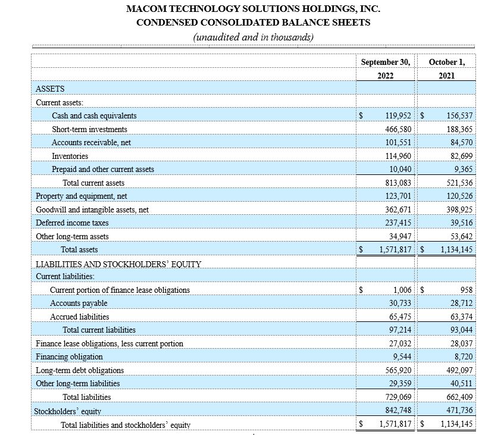
Task: Select the Deferred income taxes label
Action: [x=72, y=223]
